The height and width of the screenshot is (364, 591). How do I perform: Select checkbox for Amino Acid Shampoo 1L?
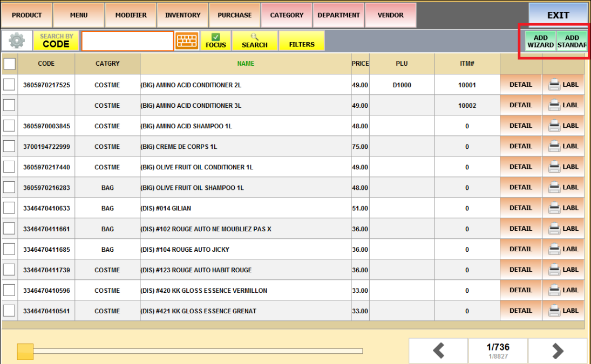[9, 126]
